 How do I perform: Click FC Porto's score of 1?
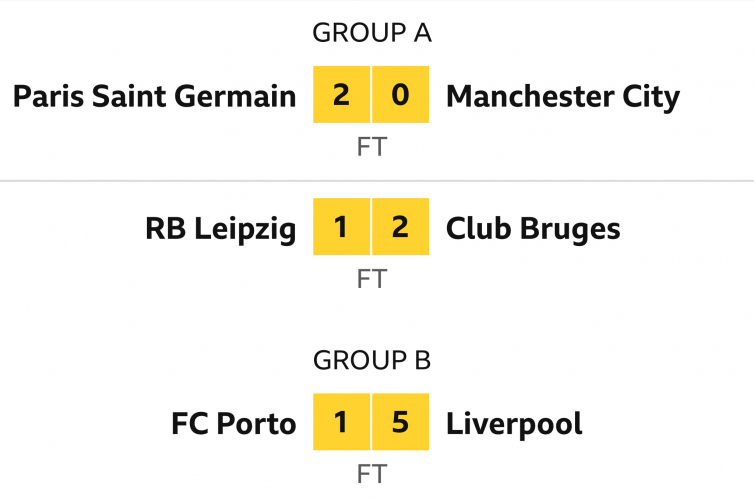click(x=341, y=422)
